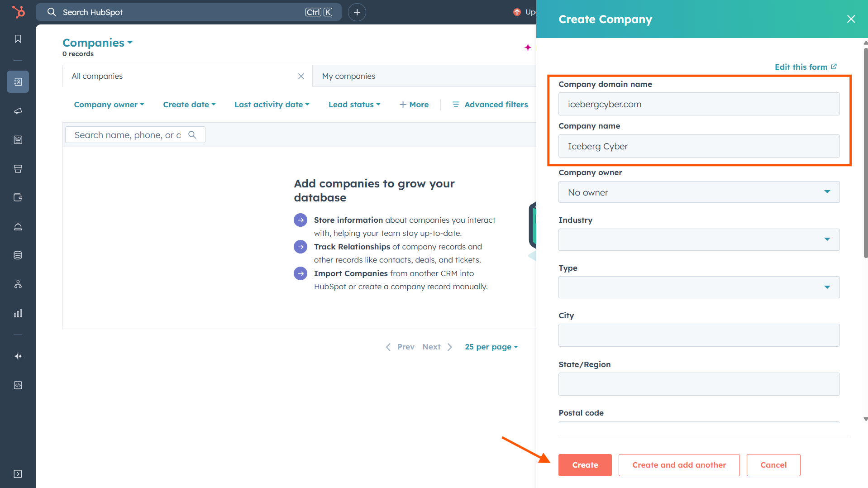Viewport: 868px width, 488px height.
Task: Open the Automation workflows sidebar icon
Action: (x=18, y=284)
